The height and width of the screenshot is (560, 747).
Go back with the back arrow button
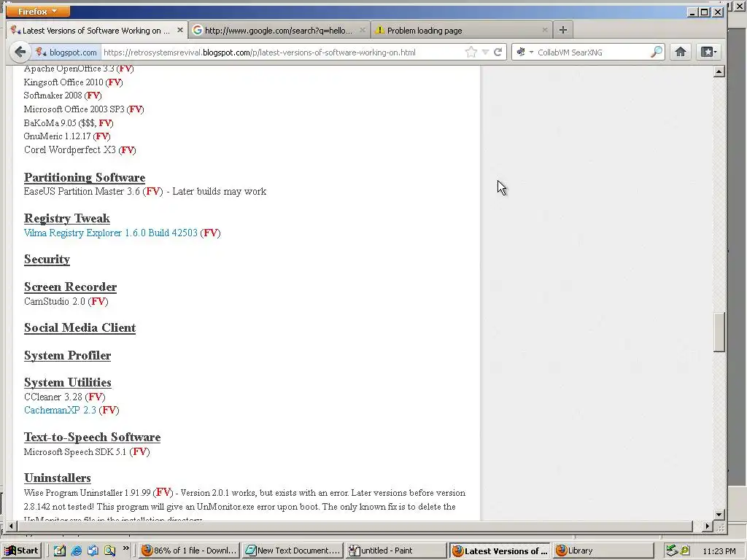(20, 52)
